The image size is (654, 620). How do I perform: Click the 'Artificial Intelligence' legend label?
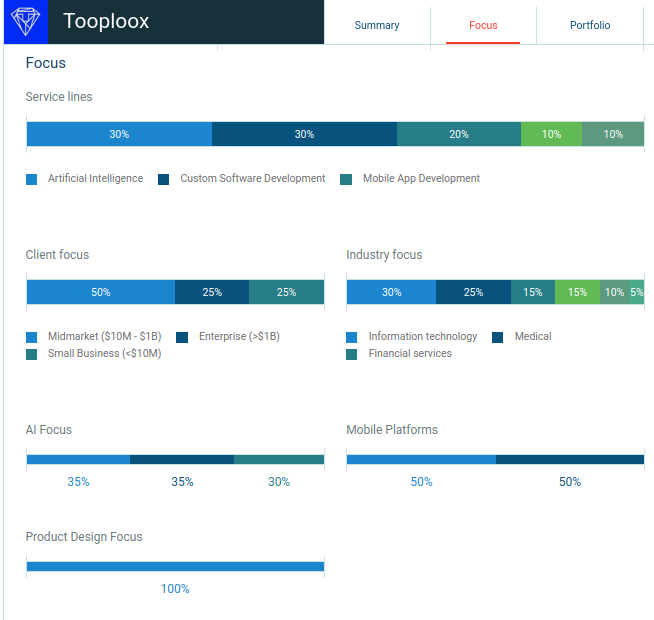coord(96,178)
